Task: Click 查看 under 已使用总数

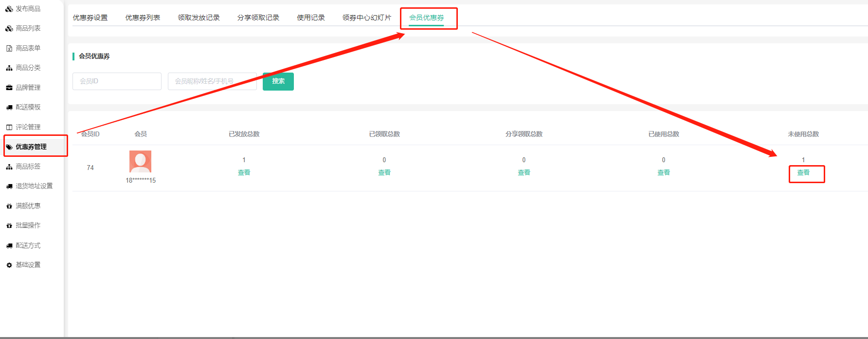Action: point(664,172)
